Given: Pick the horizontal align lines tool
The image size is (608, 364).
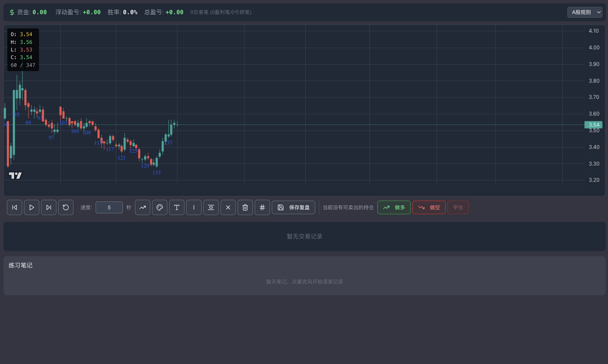Looking at the screenshot, I should [x=211, y=208].
